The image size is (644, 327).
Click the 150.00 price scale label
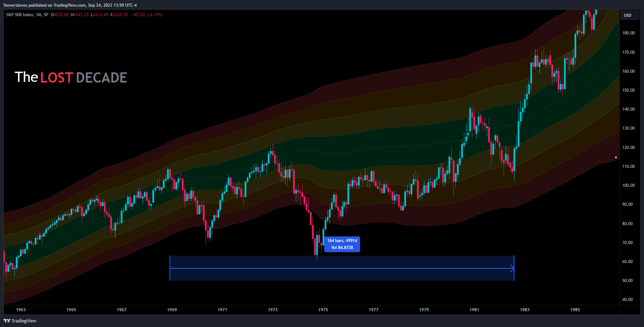tap(629, 90)
